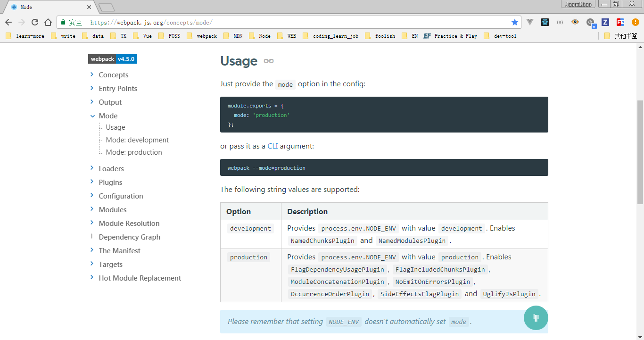Open the curly-braces JSON extension icon
644x340 pixels.
[x=560, y=22]
